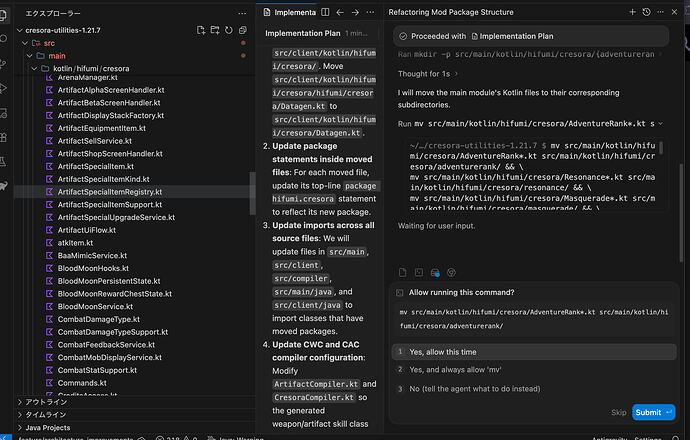Open the Gradle elephant activity bar icon
This screenshot has width=690, height=440.
coord(3,186)
